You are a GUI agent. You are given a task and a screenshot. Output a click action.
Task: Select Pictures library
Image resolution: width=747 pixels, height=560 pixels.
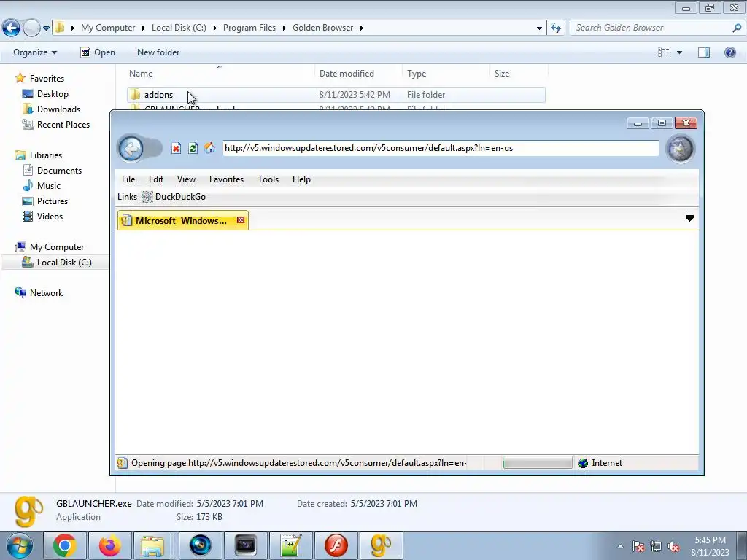click(x=53, y=201)
